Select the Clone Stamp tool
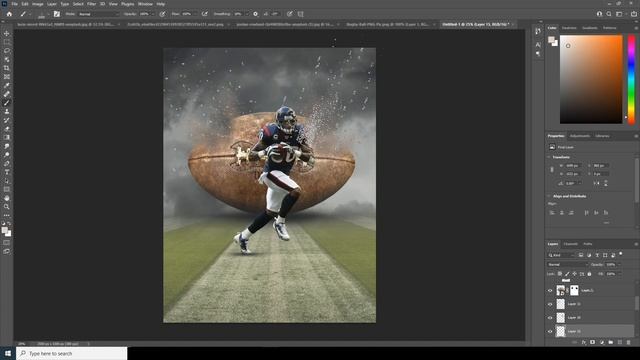The height and width of the screenshot is (360, 640). pyautogui.click(x=7, y=111)
